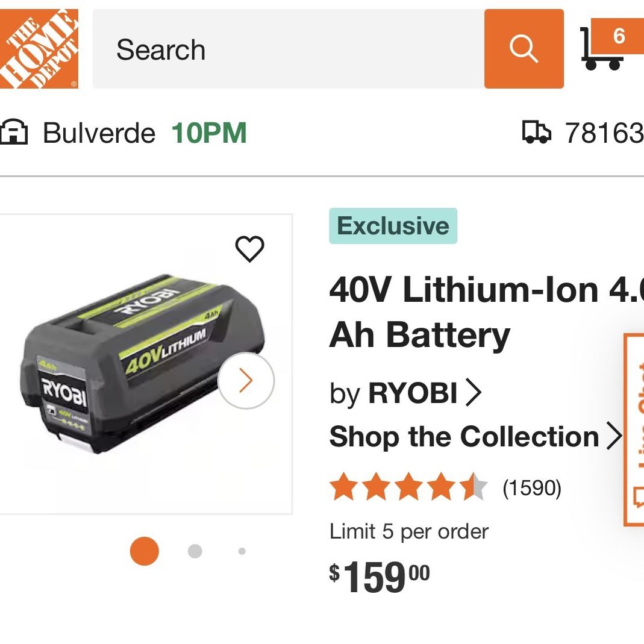Image resolution: width=644 pixels, height=644 pixels.
Task: Select the first carousel dot
Action: pyautogui.click(x=144, y=551)
